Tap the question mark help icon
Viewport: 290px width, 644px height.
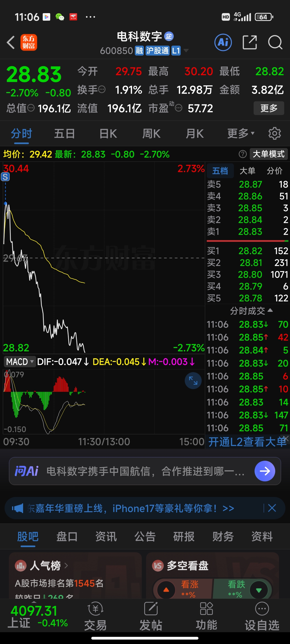point(243,154)
